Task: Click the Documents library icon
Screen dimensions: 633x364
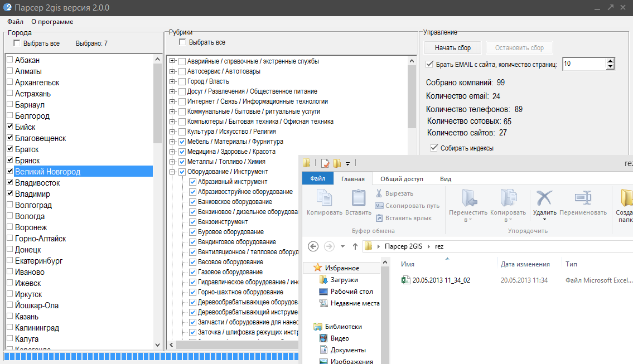Action: tap(323, 350)
